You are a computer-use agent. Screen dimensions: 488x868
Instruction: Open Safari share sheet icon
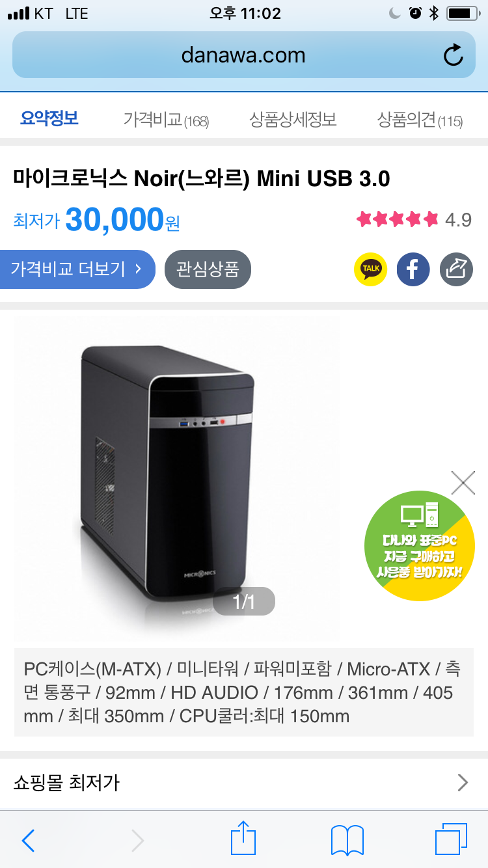(x=243, y=838)
